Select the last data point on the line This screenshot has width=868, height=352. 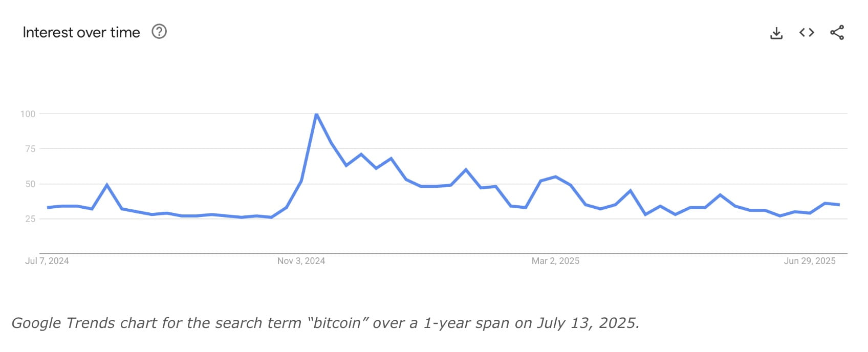(x=839, y=205)
